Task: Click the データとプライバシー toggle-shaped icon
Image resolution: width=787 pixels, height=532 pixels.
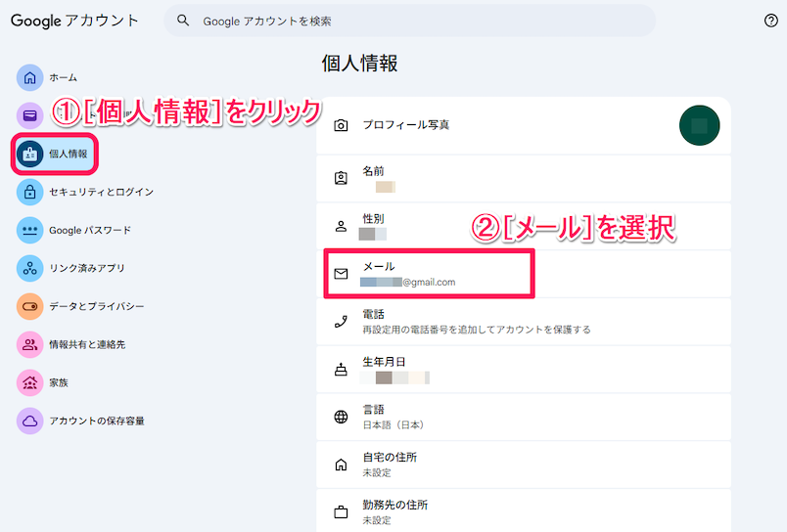Action: coord(30,306)
